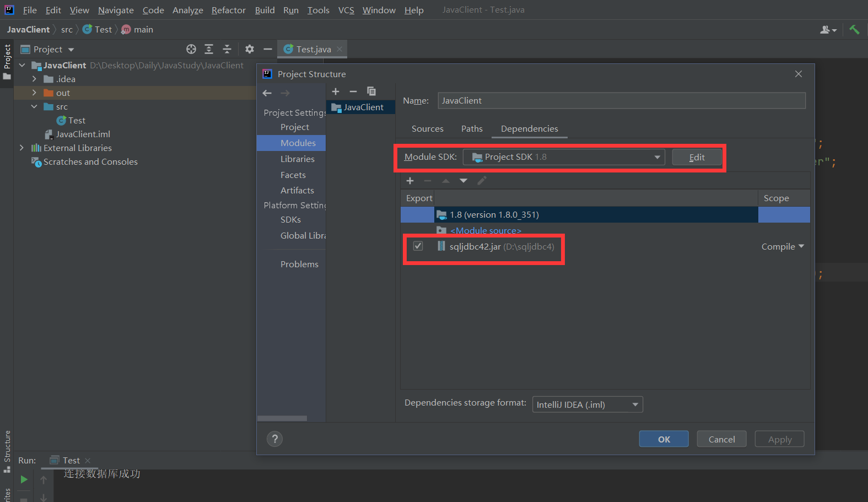The width and height of the screenshot is (868, 502).
Task: Move dependency up with arrow icon
Action: click(x=446, y=181)
